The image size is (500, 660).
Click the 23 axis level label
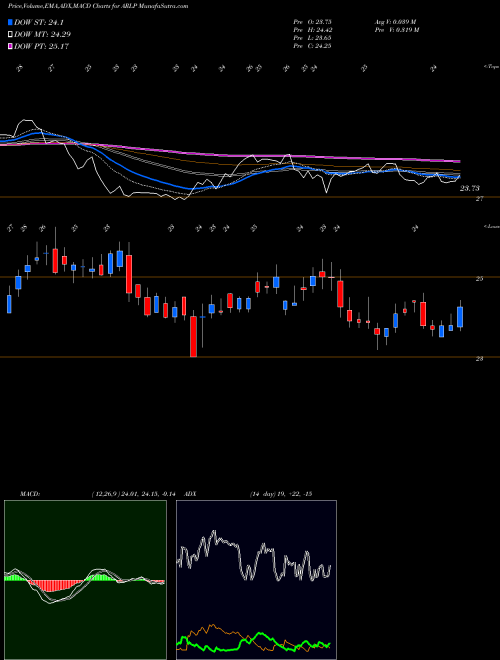(479, 359)
